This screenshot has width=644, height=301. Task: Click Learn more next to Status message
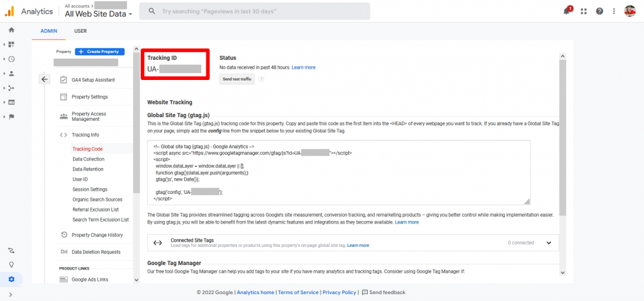(304, 67)
